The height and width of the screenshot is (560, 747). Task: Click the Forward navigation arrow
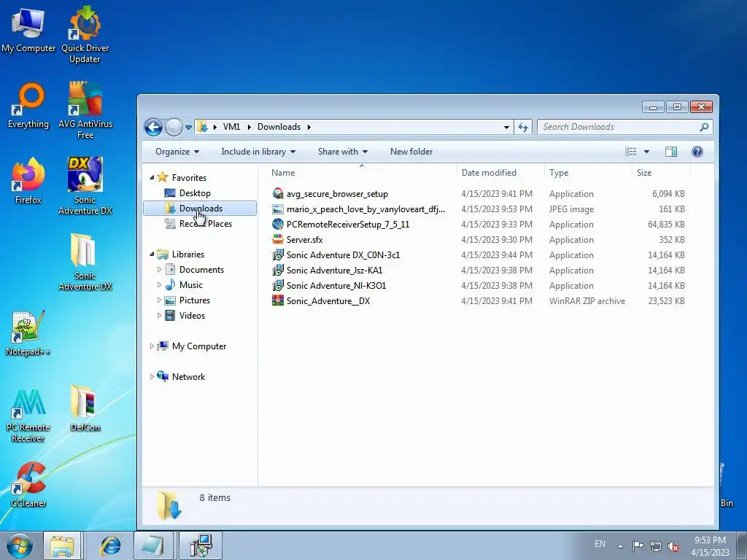pyautogui.click(x=174, y=127)
